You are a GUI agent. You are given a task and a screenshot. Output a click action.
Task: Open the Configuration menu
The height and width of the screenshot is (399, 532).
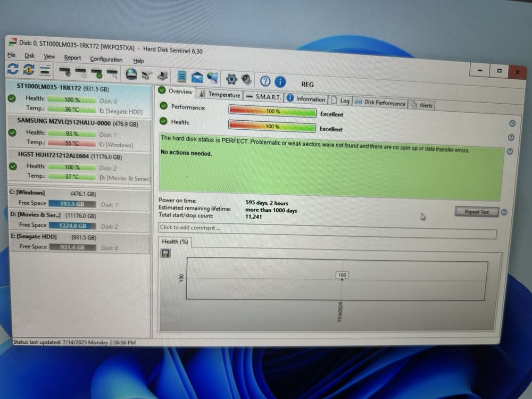(x=106, y=60)
